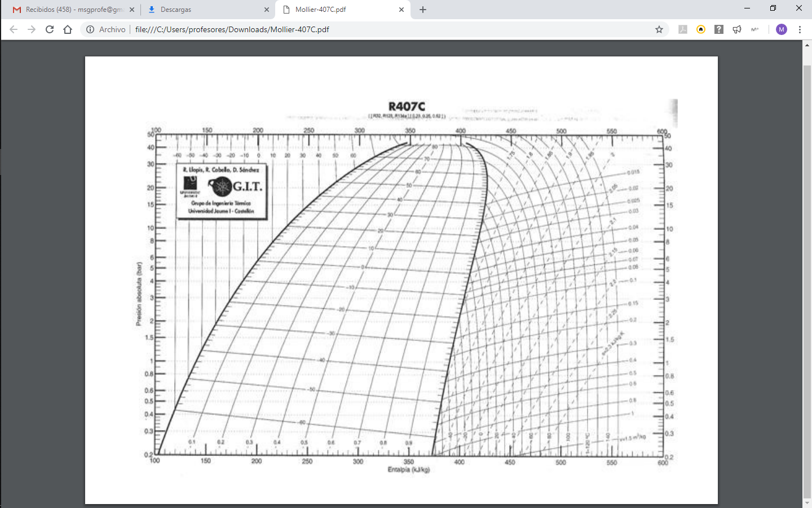Open the browser home page
The width and height of the screenshot is (812, 508).
pos(68,29)
